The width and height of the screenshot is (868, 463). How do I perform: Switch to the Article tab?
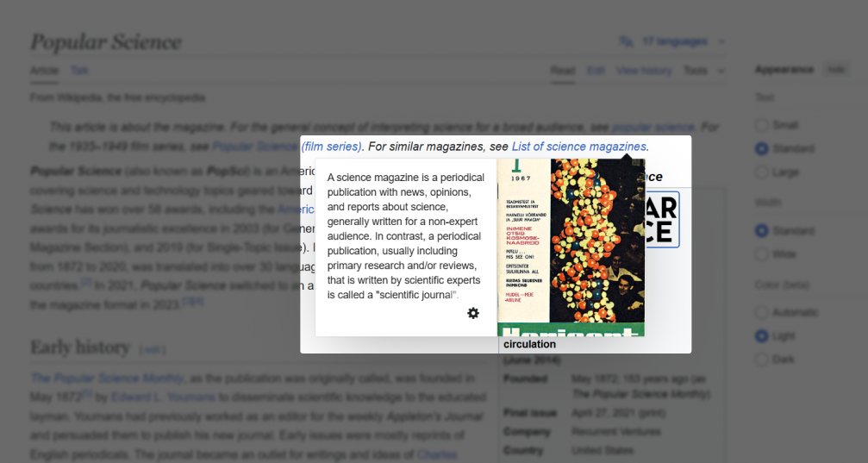(x=44, y=71)
